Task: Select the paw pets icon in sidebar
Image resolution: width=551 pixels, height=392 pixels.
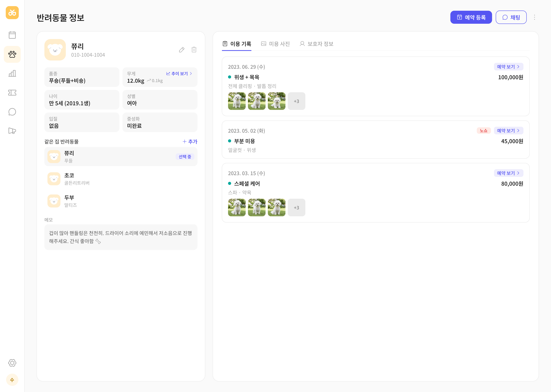Action: [12, 54]
